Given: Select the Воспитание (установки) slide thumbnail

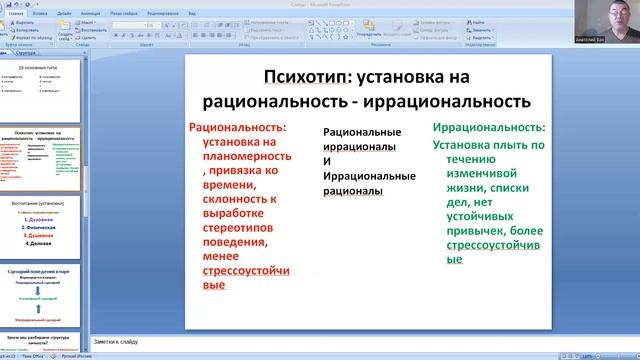Looking at the screenshot, I should [x=40, y=228].
